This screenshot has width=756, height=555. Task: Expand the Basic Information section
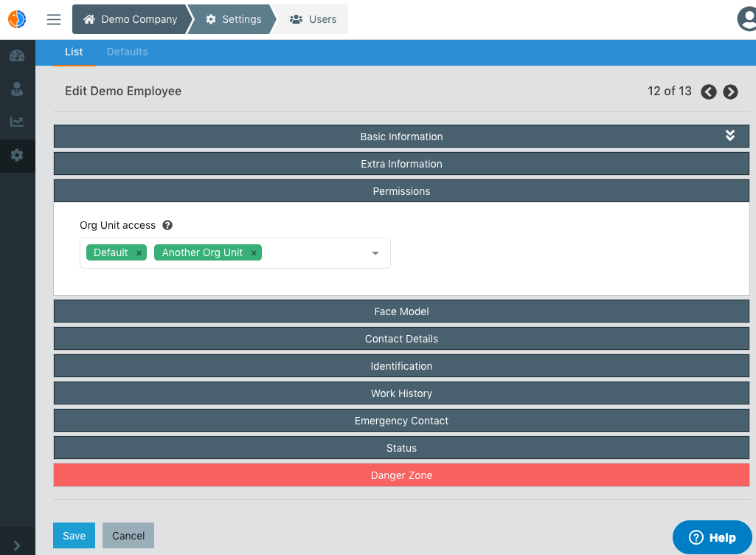pyautogui.click(x=401, y=137)
